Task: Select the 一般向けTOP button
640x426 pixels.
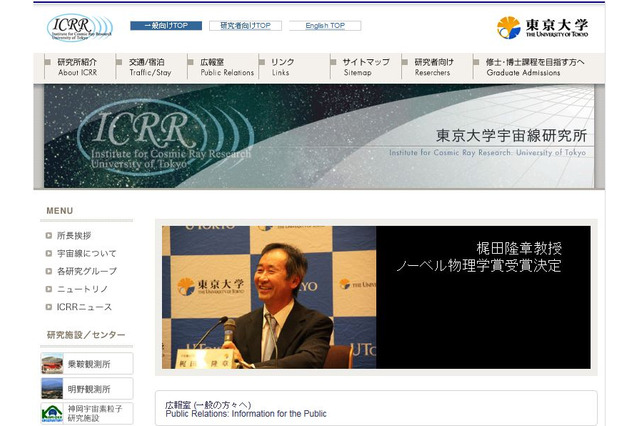Action: tap(166, 26)
